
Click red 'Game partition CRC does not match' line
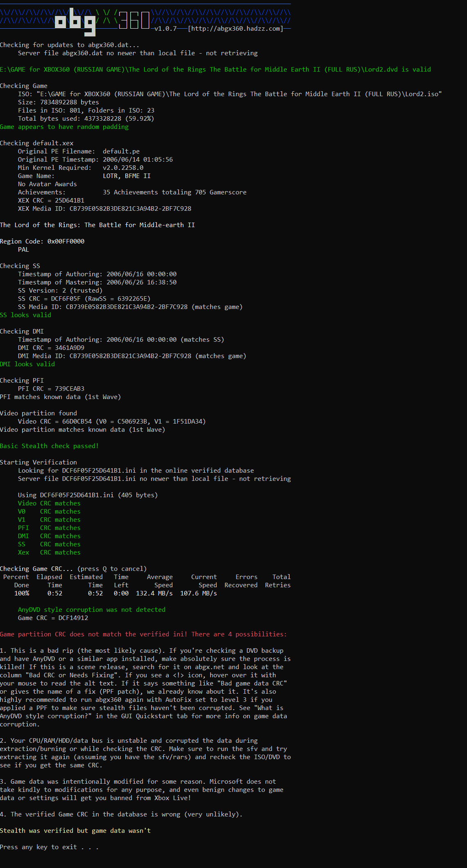(143, 634)
